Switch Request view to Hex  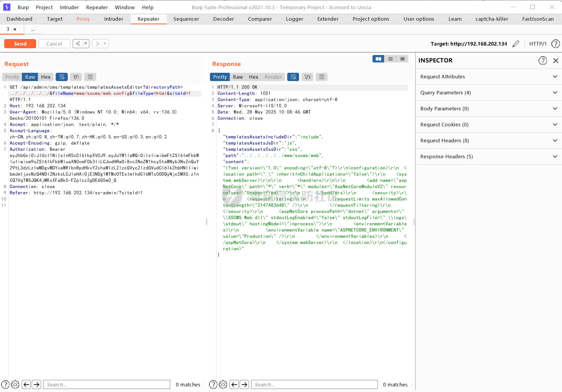(x=46, y=77)
